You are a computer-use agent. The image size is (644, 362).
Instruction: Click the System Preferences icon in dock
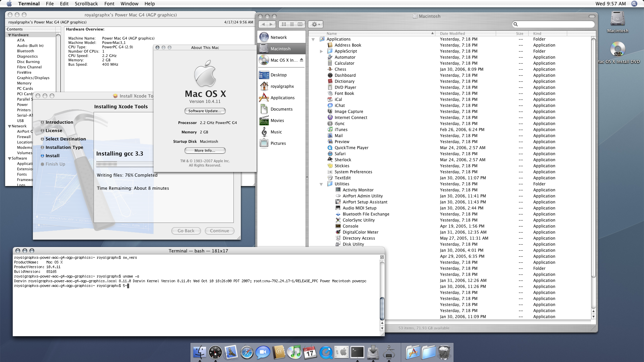tap(343, 352)
